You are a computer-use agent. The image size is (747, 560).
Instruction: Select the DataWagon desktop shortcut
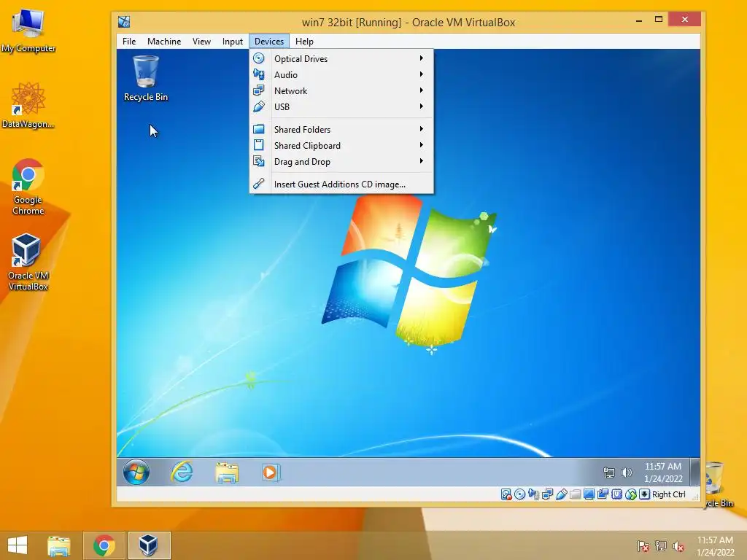point(28,105)
